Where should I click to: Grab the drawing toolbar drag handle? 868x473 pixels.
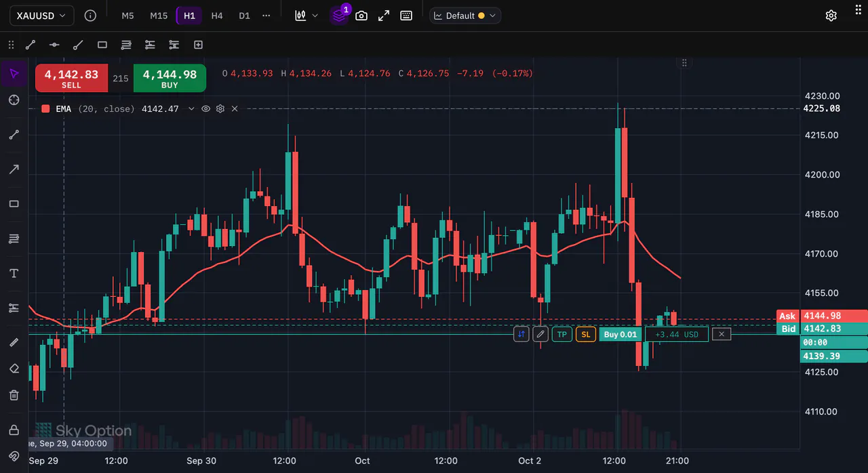tap(11, 45)
